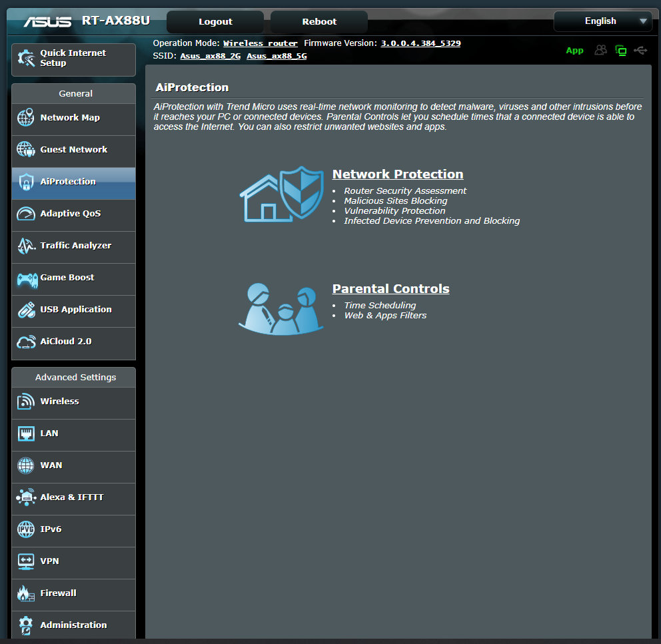Start Quick Internet Setup
This screenshot has width=661, height=644.
(x=73, y=60)
